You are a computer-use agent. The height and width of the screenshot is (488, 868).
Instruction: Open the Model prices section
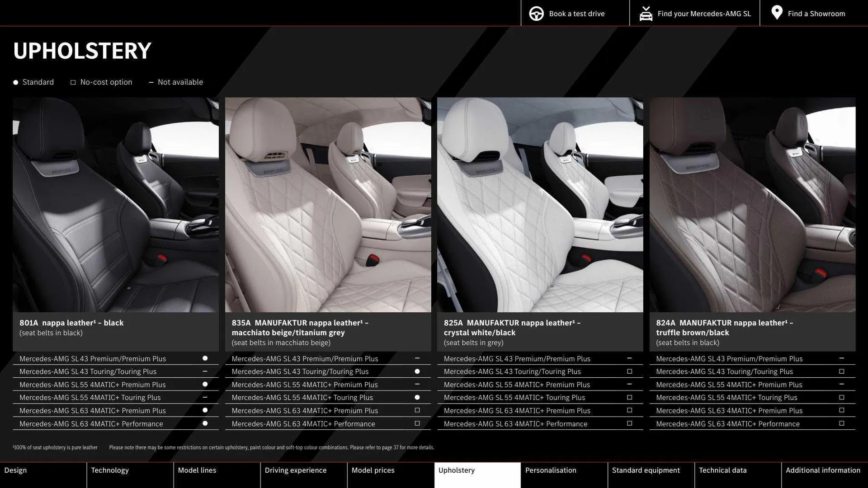(374, 470)
